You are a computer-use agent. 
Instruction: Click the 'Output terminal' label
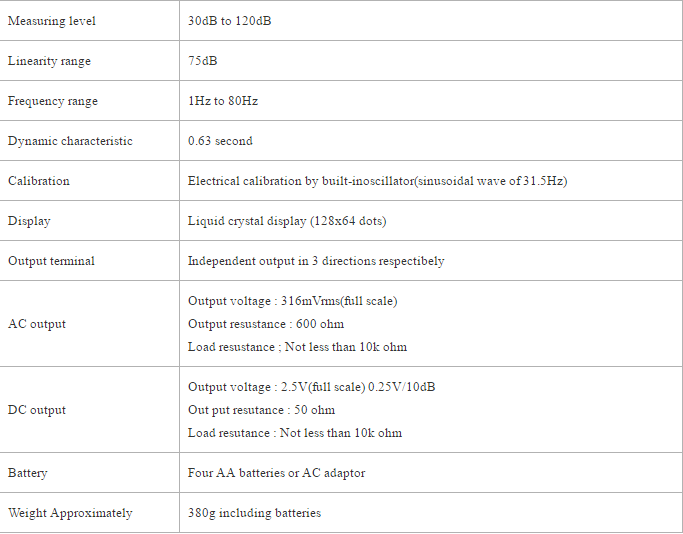click(x=51, y=261)
